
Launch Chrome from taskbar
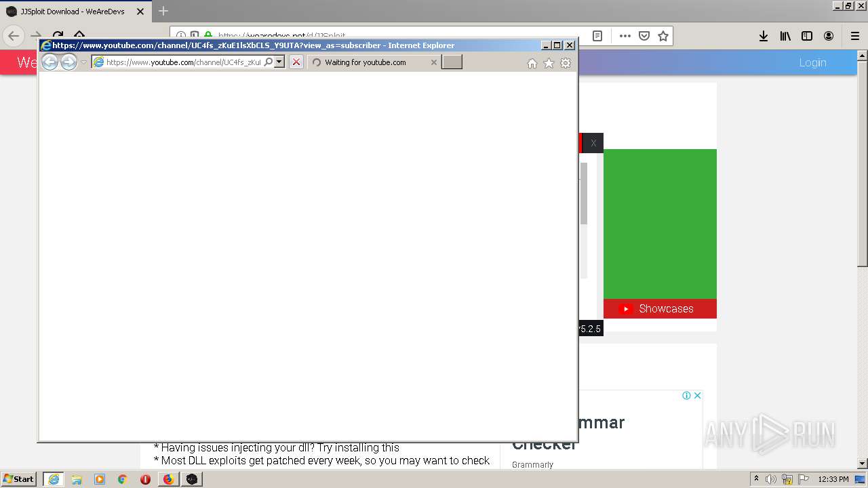[123, 479]
